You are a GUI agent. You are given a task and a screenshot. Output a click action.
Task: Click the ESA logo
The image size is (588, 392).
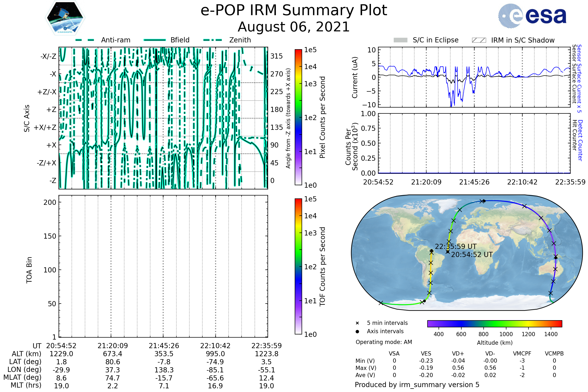pos(532,16)
